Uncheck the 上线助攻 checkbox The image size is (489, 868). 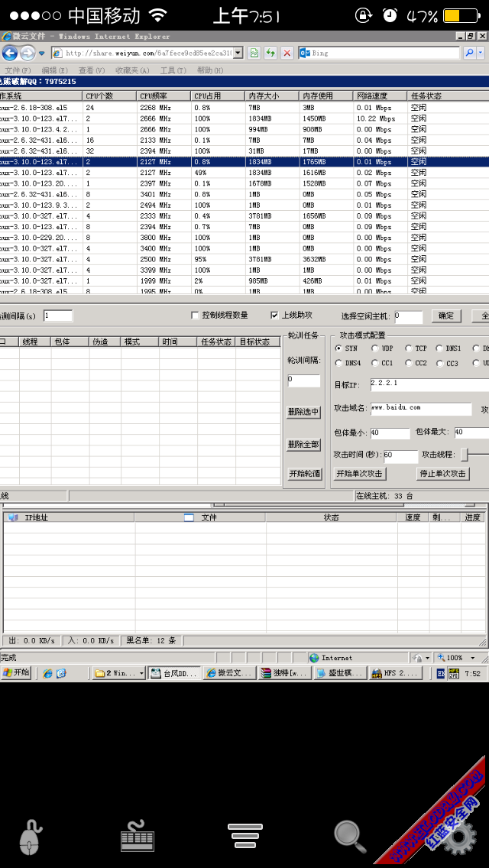coord(275,316)
